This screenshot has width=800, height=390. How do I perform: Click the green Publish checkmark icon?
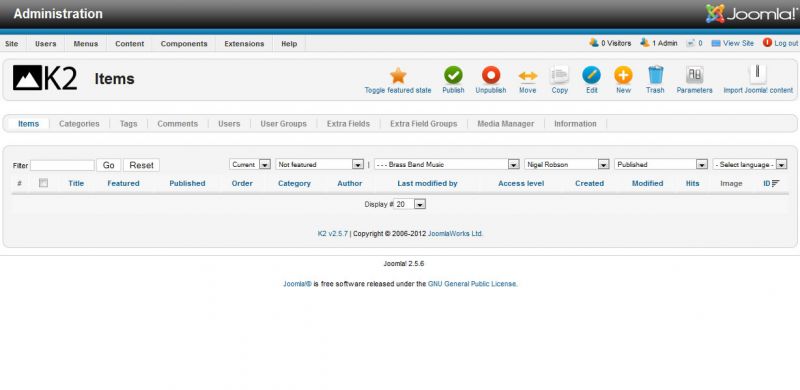pyautogui.click(x=453, y=75)
